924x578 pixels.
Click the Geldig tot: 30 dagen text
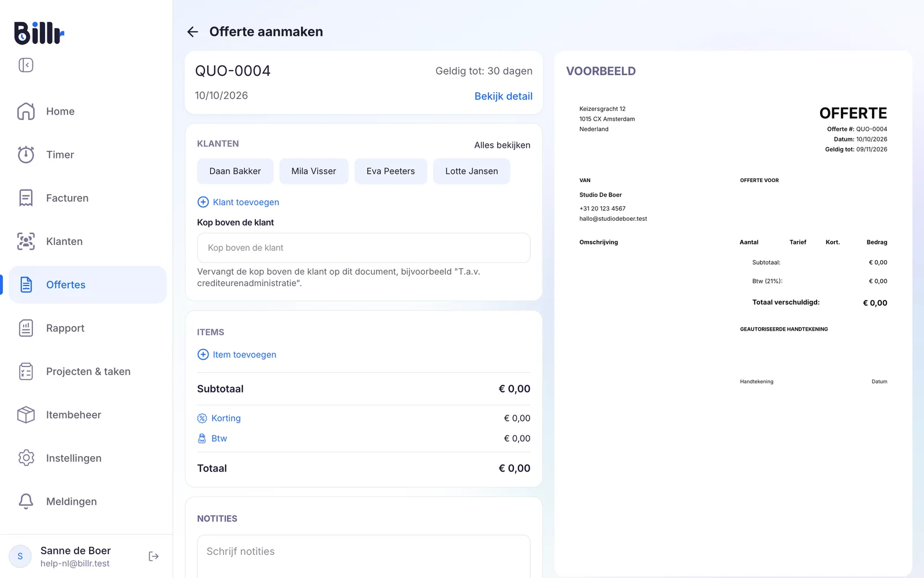pyautogui.click(x=484, y=71)
